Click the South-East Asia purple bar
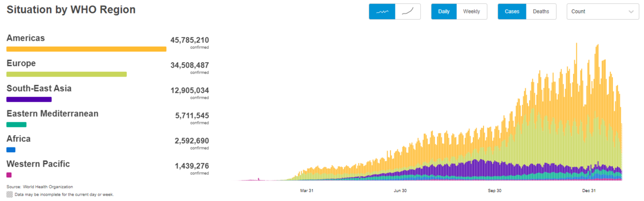The width and height of the screenshot is (644, 201). click(x=29, y=99)
